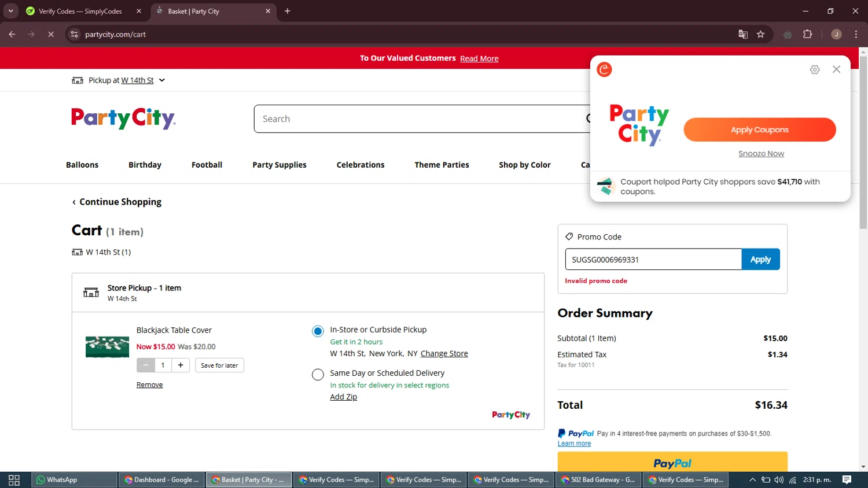Screen dimensions: 868x488
Task: Click the Add Zip link
Action: click(344, 397)
